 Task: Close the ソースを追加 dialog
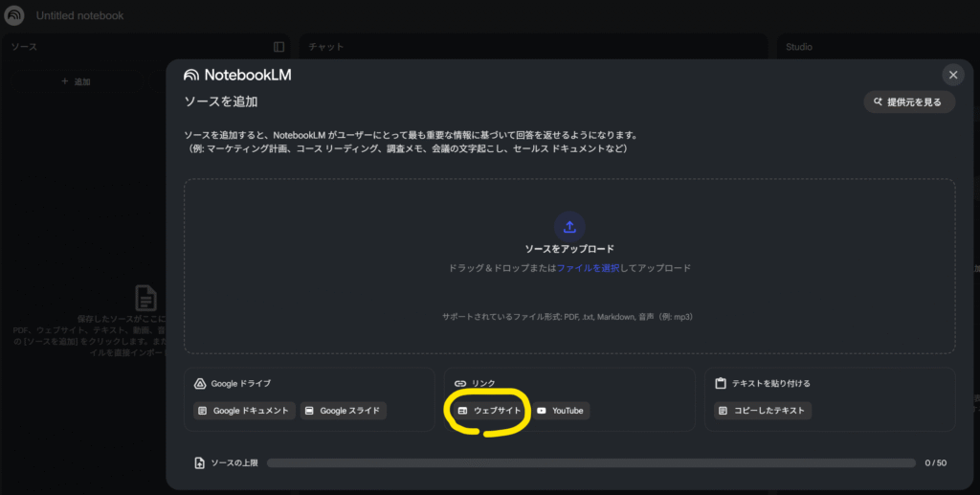coord(952,75)
